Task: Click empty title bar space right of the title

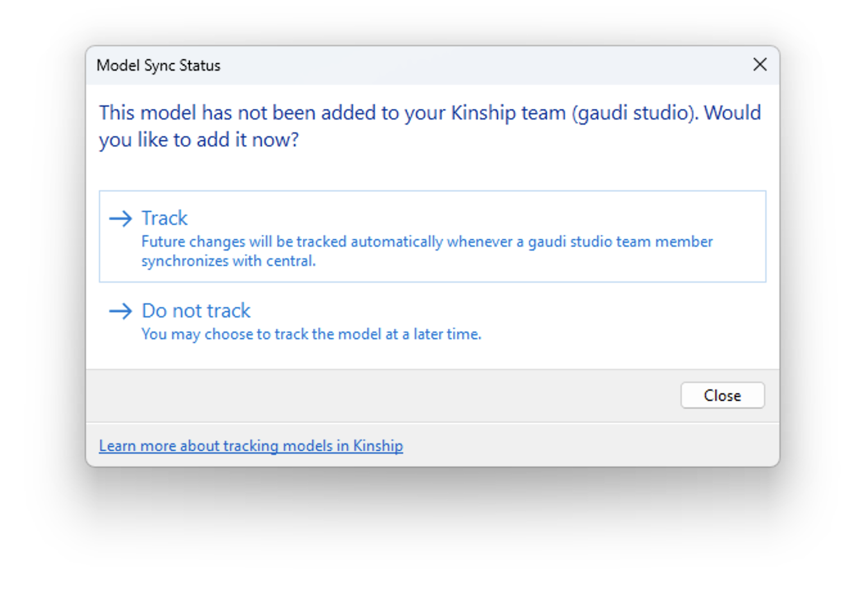Action: [482, 66]
